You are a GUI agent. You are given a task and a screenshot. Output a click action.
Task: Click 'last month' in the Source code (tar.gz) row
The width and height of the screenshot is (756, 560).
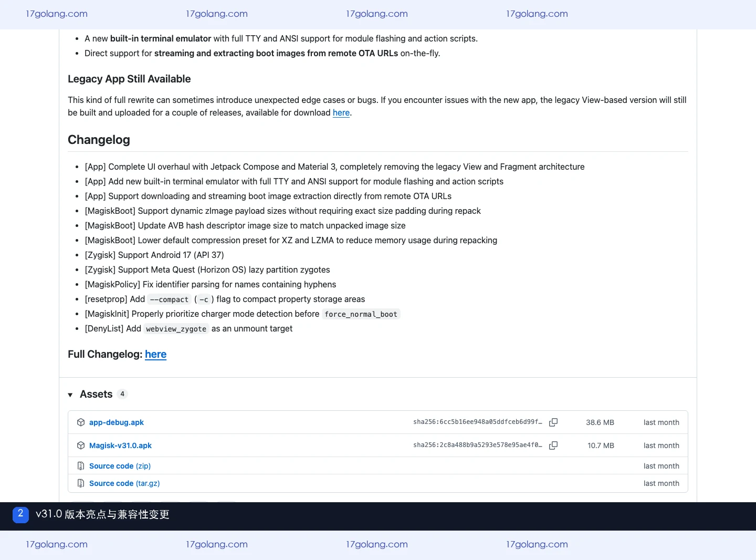(x=661, y=483)
